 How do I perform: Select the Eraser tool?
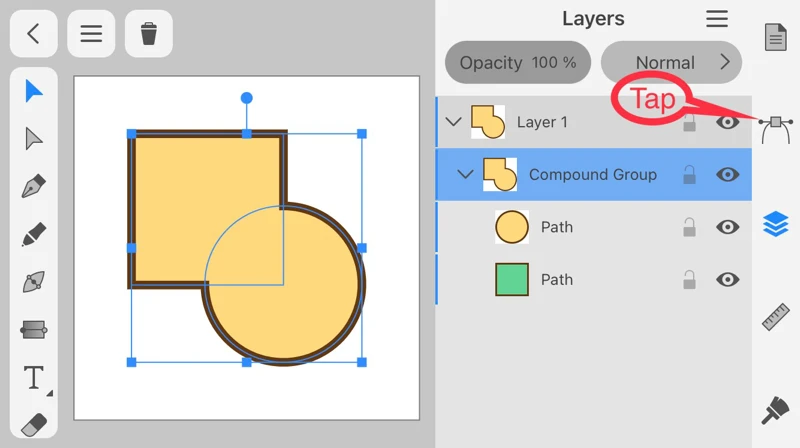[x=34, y=424]
